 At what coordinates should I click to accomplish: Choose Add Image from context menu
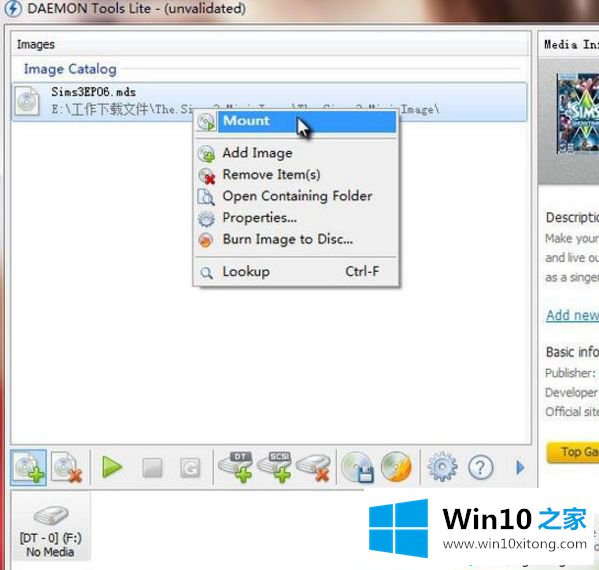(x=296, y=153)
